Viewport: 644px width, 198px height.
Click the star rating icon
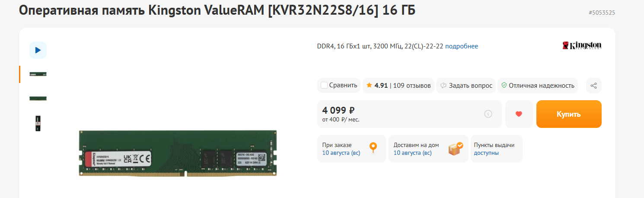(x=369, y=86)
